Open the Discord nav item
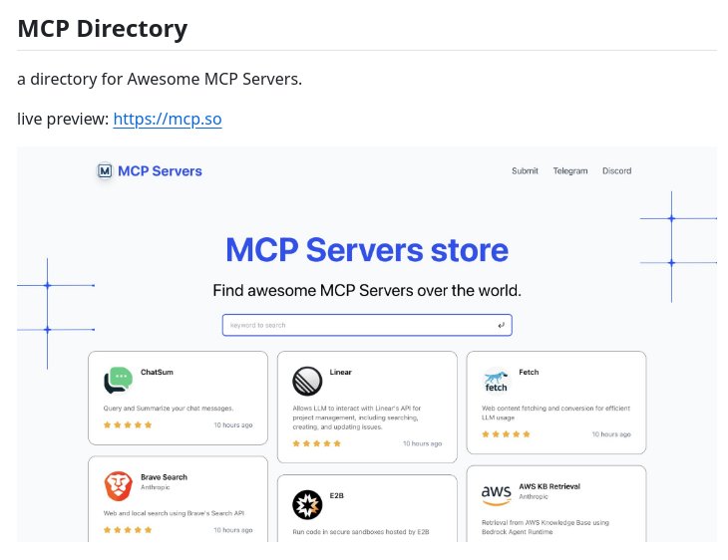 616,170
